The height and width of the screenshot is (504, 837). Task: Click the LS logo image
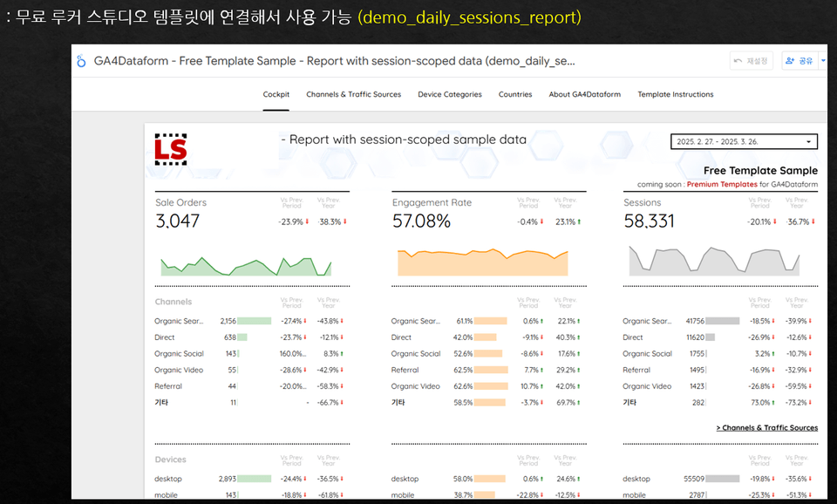(171, 149)
